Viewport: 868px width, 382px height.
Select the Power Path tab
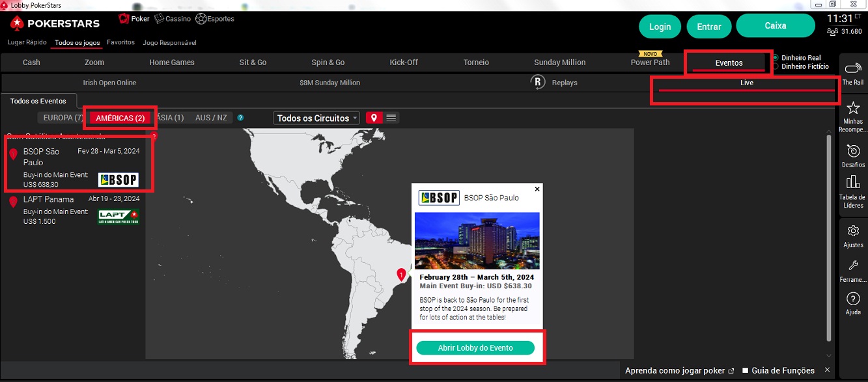tap(650, 62)
